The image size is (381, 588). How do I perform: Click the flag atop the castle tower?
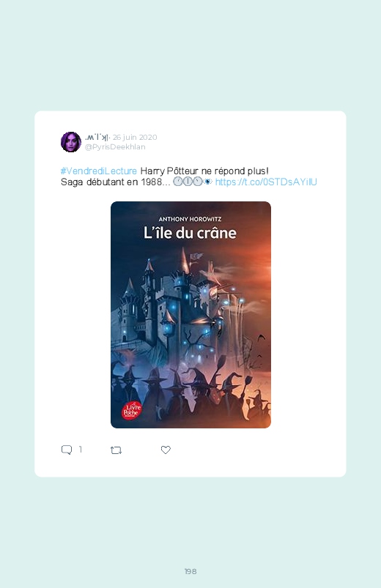pos(196,256)
